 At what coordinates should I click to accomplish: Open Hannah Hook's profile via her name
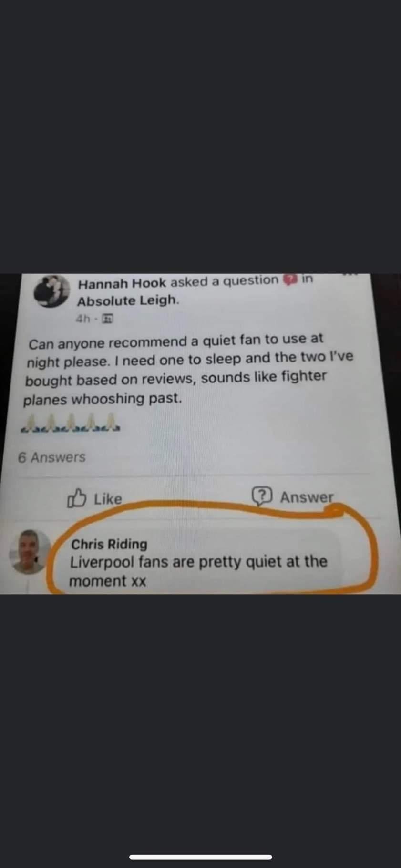[122, 283]
